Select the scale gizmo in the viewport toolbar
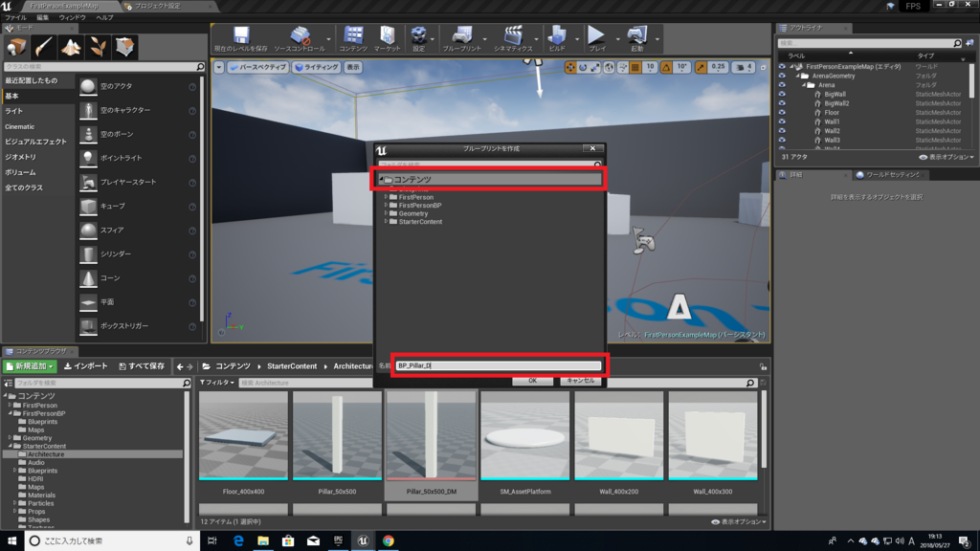Image resolution: width=980 pixels, height=551 pixels. 595,68
